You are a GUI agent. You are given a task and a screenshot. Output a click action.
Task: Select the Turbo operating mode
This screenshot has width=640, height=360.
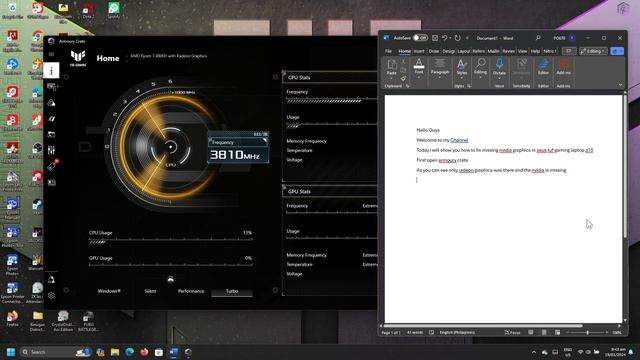232,291
